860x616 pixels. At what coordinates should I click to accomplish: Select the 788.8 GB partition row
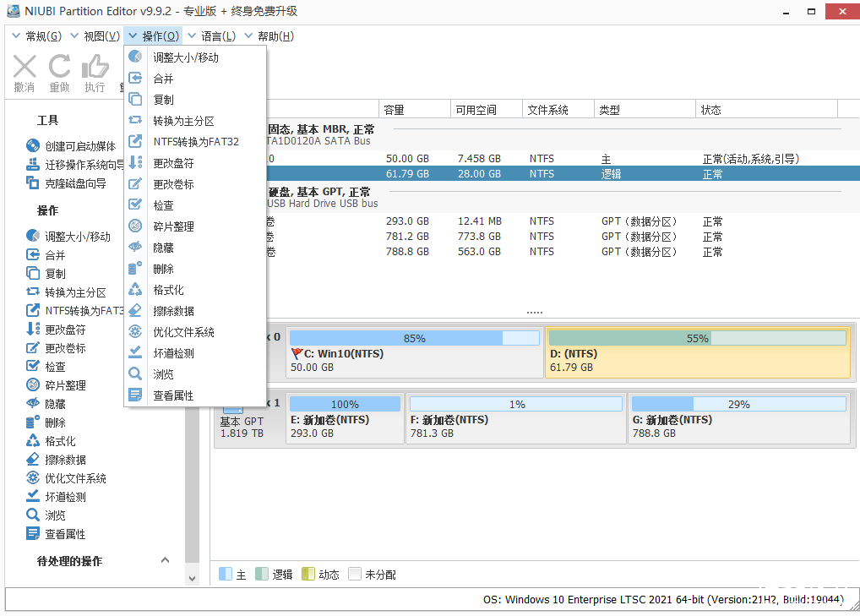pos(563,252)
